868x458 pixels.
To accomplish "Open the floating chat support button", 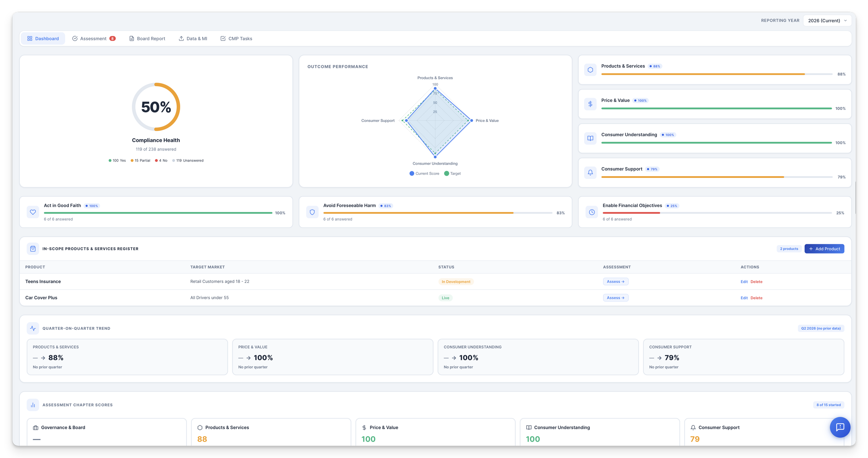I will pyautogui.click(x=840, y=427).
